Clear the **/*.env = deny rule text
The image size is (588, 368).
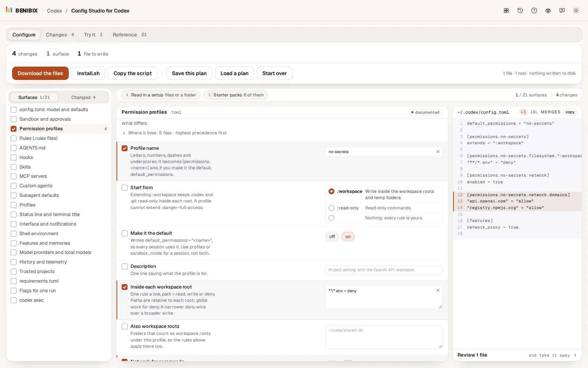[438, 290]
